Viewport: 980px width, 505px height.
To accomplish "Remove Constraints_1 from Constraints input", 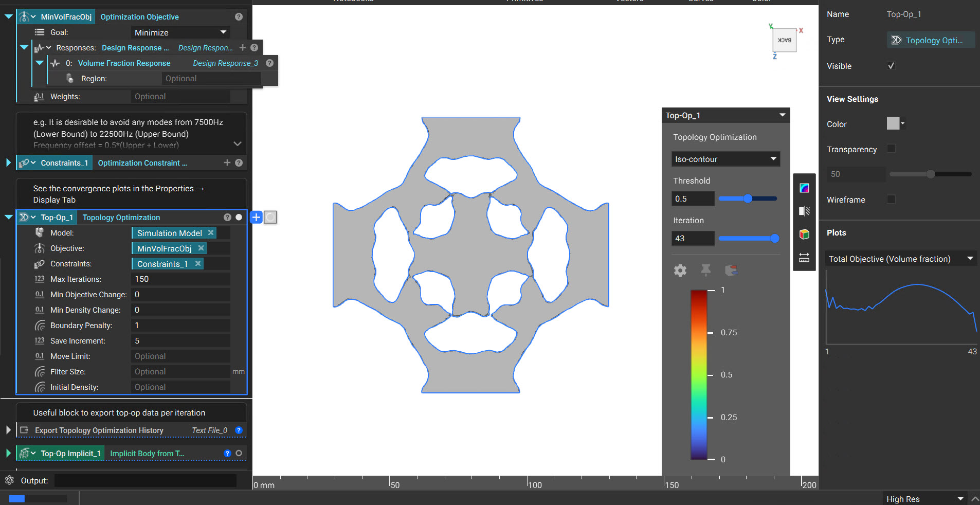I will coord(198,264).
